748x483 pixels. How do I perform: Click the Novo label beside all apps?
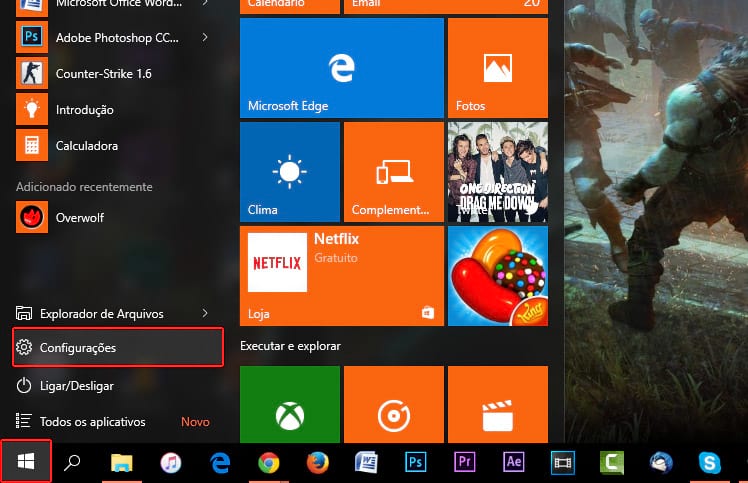[x=195, y=421]
